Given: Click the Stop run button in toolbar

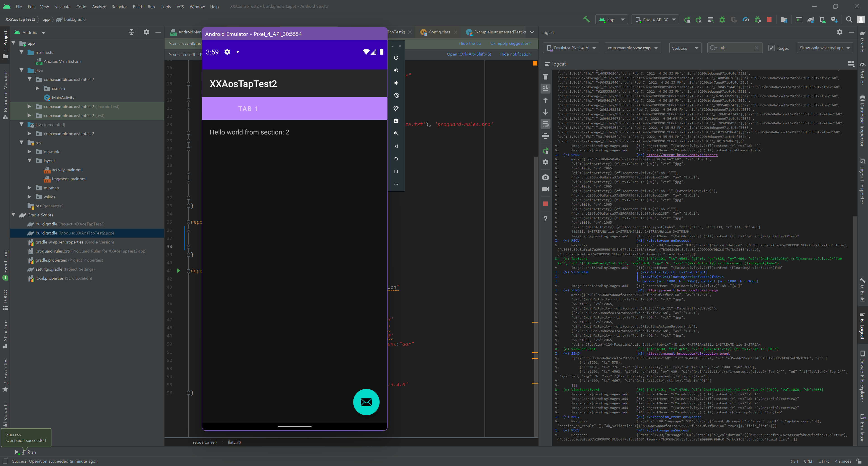Looking at the screenshot, I should [x=769, y=19].
